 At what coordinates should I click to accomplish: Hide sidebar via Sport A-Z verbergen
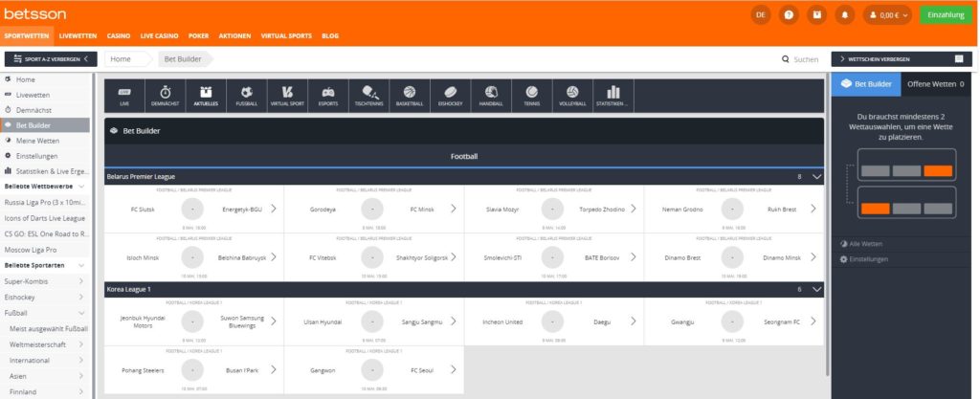click(x=51, y=59)
